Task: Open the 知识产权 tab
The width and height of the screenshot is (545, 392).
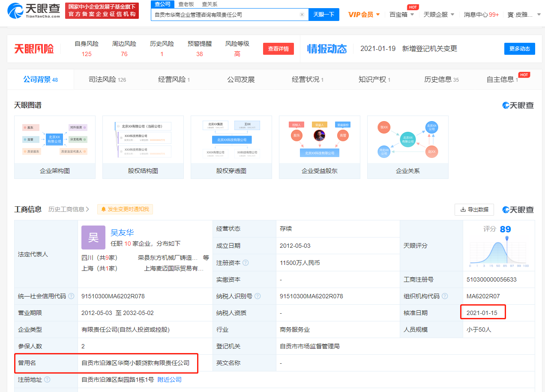Action: point(374,80)
